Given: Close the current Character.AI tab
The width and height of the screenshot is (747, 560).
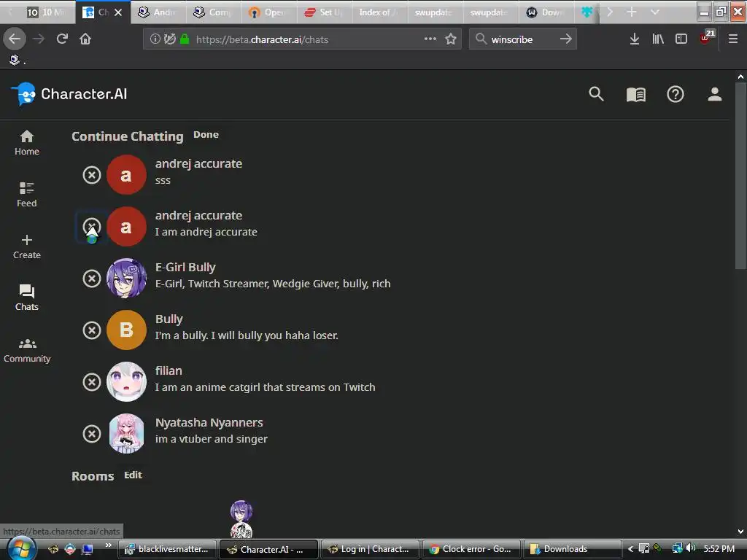Looking at the screenshot, I should (118, 13).
